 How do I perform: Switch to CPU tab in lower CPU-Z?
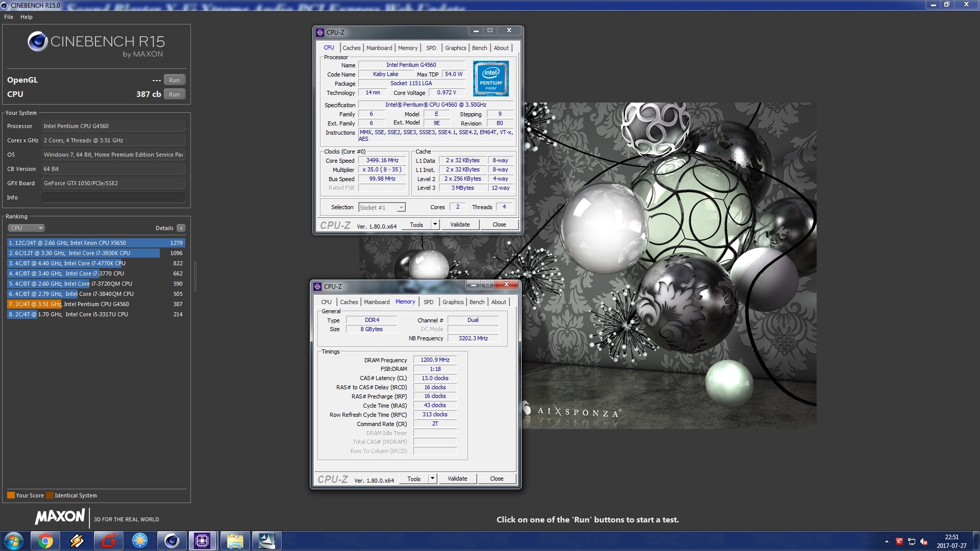point(326,302)
